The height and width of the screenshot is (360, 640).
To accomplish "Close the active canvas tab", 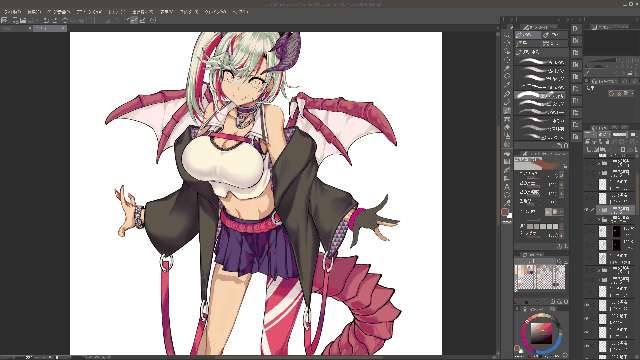I will 63,28.
